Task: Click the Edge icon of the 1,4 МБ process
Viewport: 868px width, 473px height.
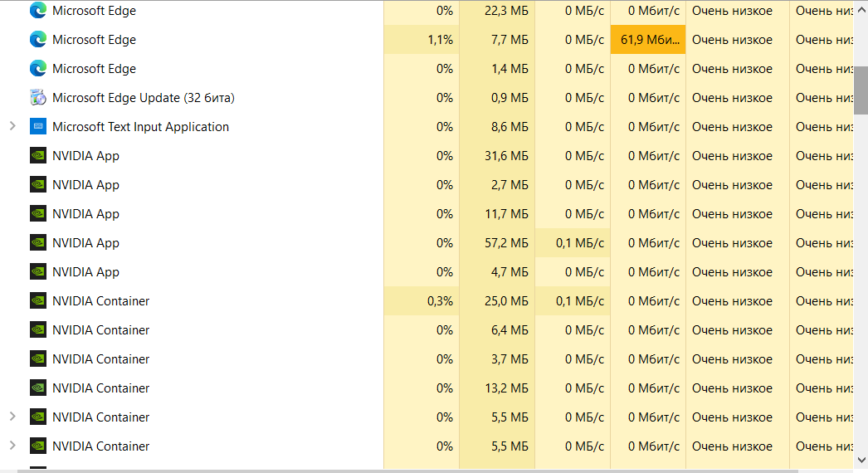Action: point(37,69)
